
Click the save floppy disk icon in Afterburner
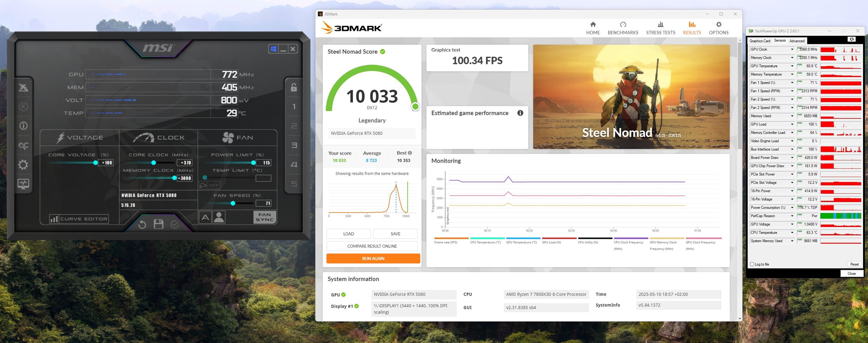click(x=159, y=224)
